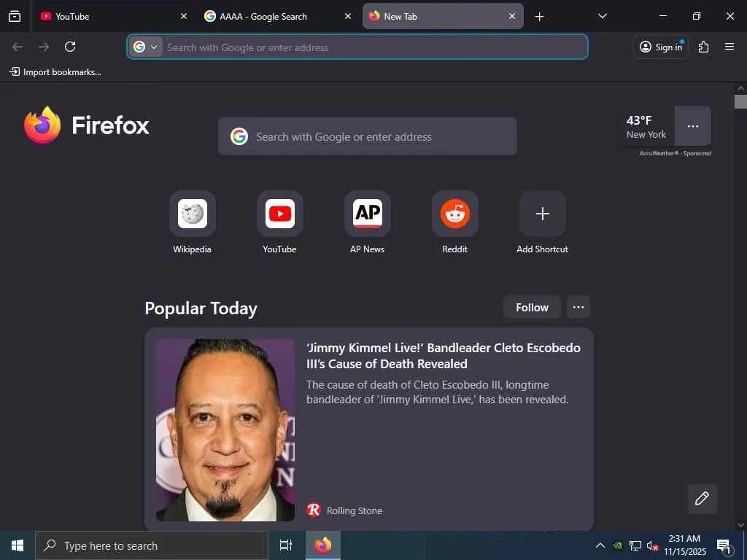Click the page vertical scrollbar thumb
The height and width of the screenshot is (560, 747).
[740, 102]
